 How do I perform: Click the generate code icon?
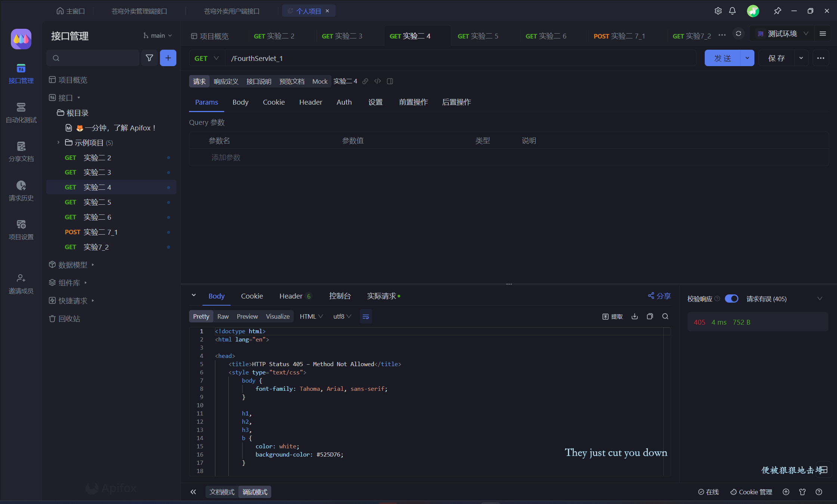click(x=378, y=81)
